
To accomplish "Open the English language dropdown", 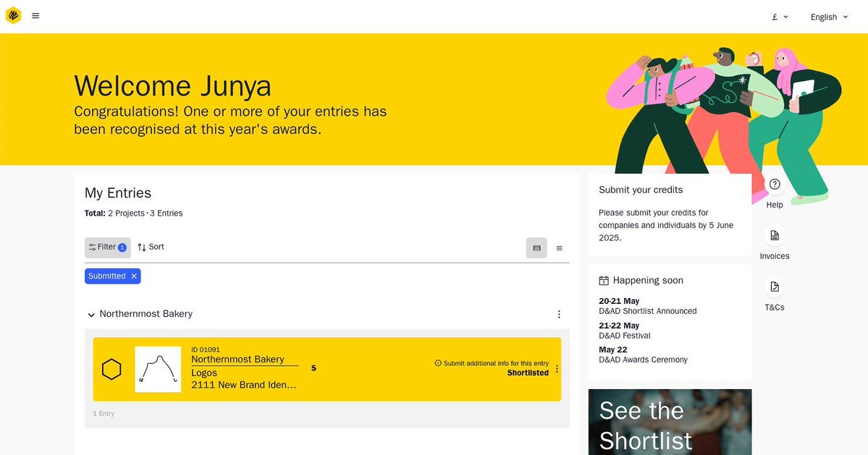I will [x=829, y=17].
